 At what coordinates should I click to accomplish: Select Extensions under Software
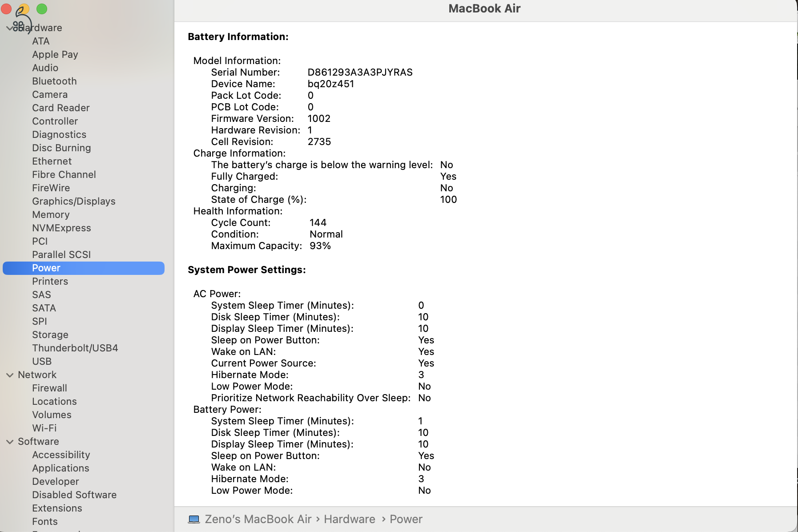point(57,508)
